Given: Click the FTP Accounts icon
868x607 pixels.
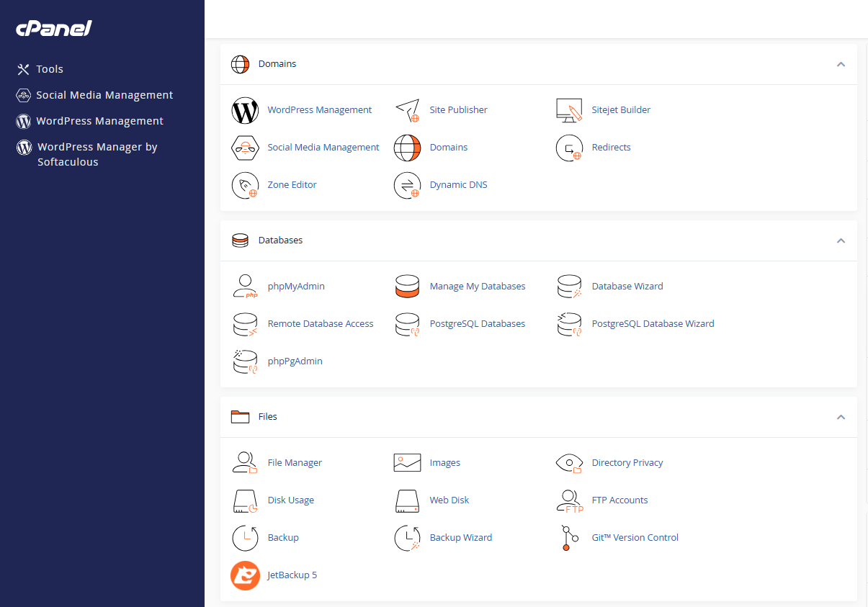Looking at the screenshot, I should 569,500.
